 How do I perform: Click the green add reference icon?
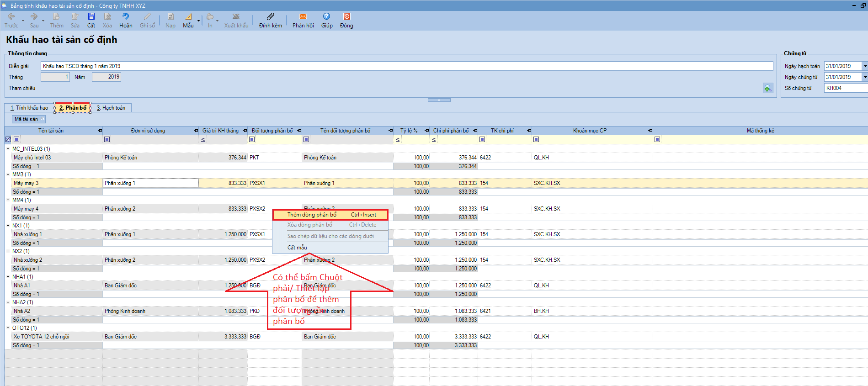pyautogui.click(x=767, y=88)
